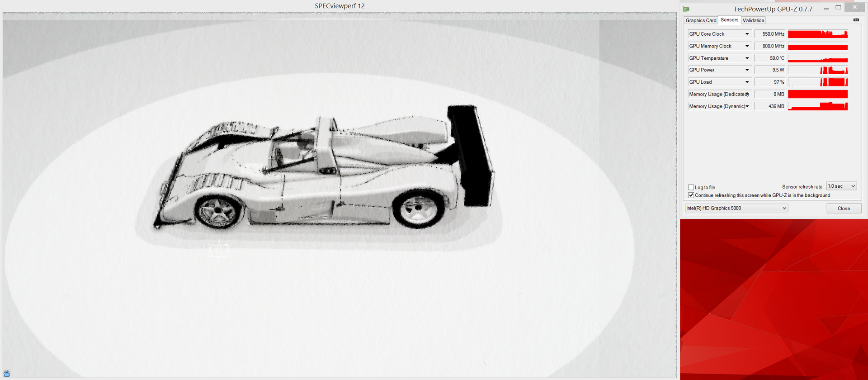Click the GPU-Z app icon in title bar
868x380 pixels.
tap(686, 9)
